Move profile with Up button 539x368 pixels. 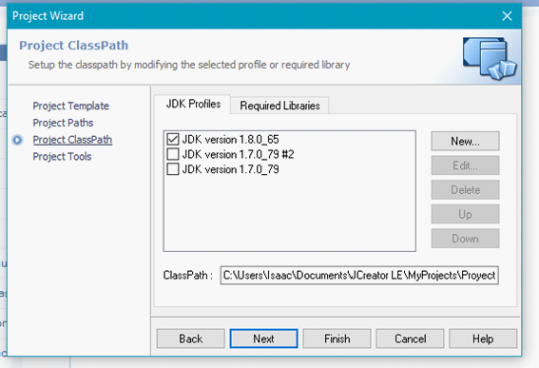tap(465, 214)
